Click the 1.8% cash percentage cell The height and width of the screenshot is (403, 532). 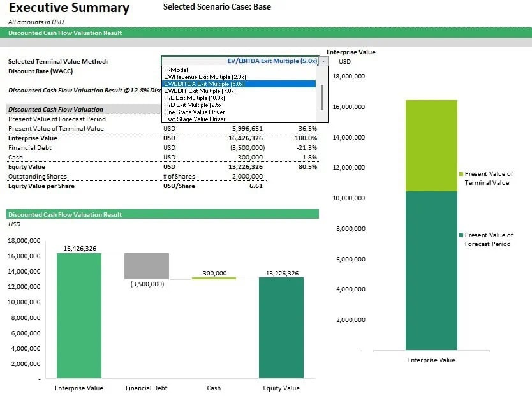point(310,157)
